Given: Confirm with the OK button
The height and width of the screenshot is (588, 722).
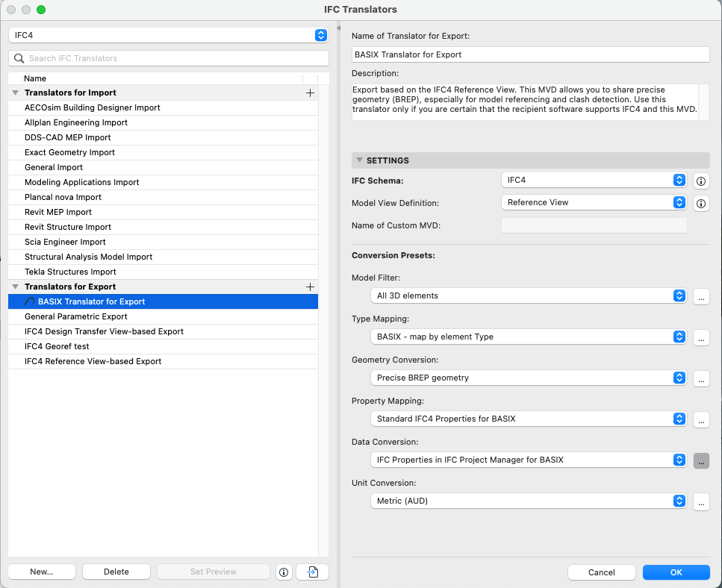Looking at the screenshot, I should pos(676,572).
